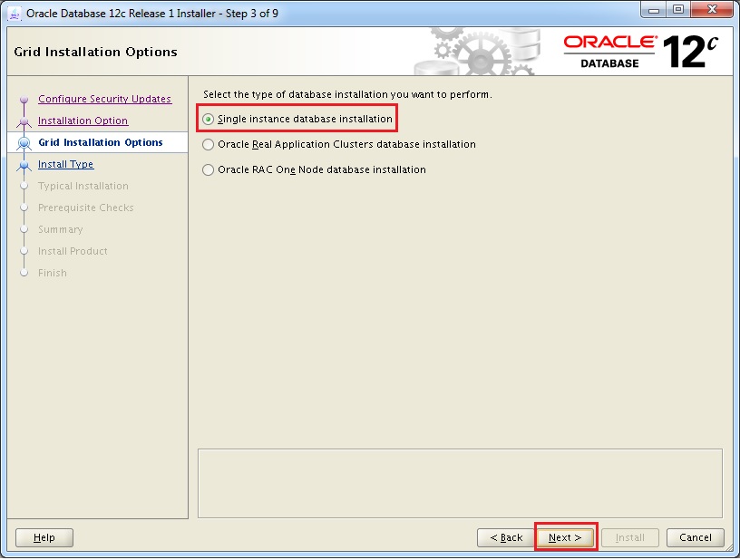Open Help for this step
The image size is (740, 560).
(x=44, y=537)
